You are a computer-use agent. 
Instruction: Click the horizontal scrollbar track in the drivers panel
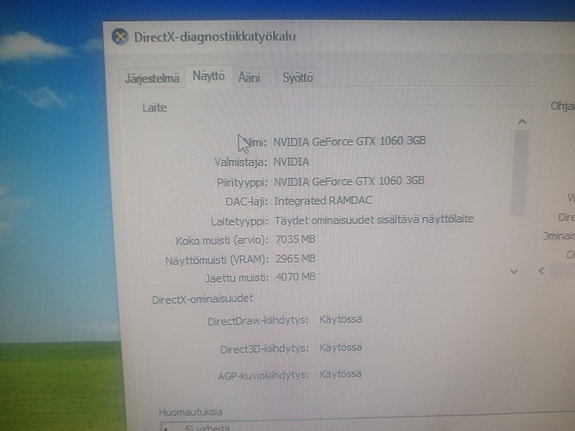click(x=562, y=271)
